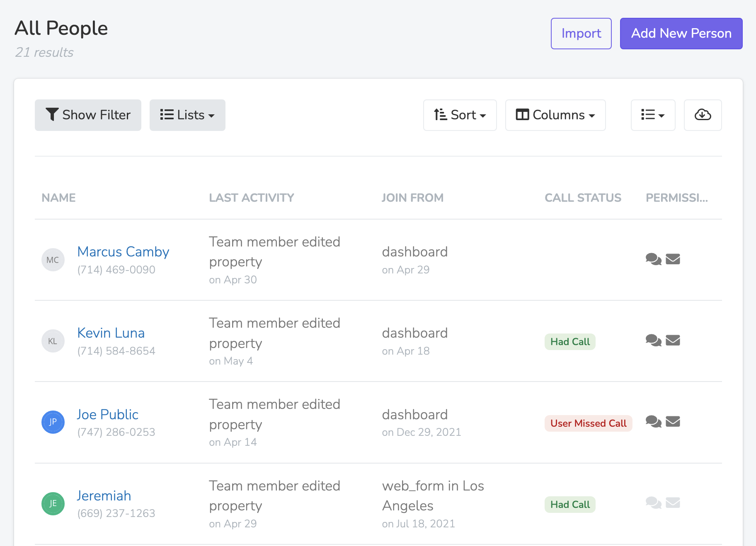Click 'on Dec 29, 2021' join date
The image size is (756, 546).
422,432
